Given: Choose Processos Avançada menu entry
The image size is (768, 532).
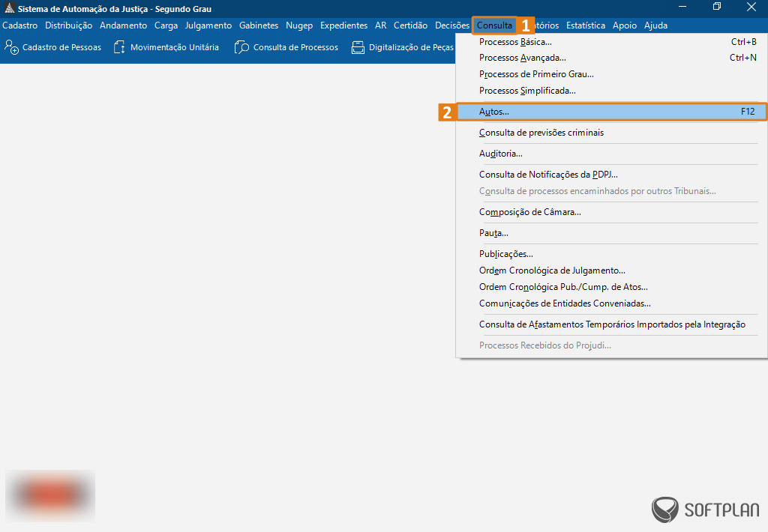Looking at the screenshot, I should [x=612, y=58].
